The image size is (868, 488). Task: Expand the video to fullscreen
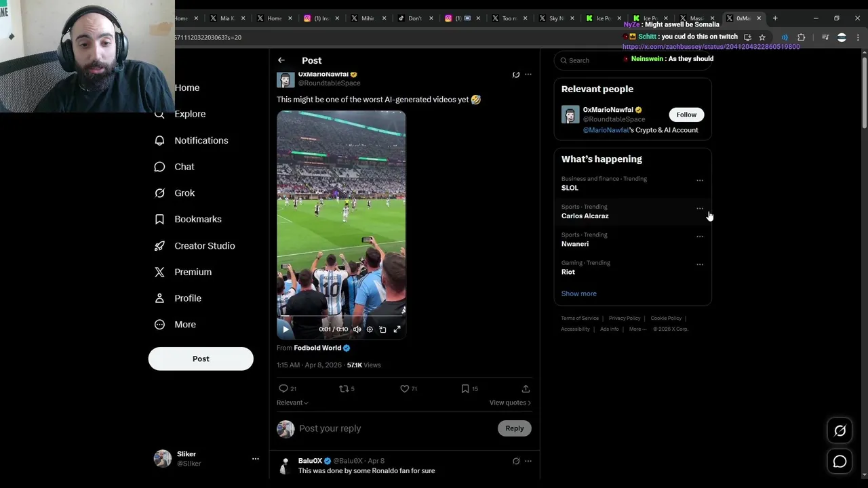[397, 329]
